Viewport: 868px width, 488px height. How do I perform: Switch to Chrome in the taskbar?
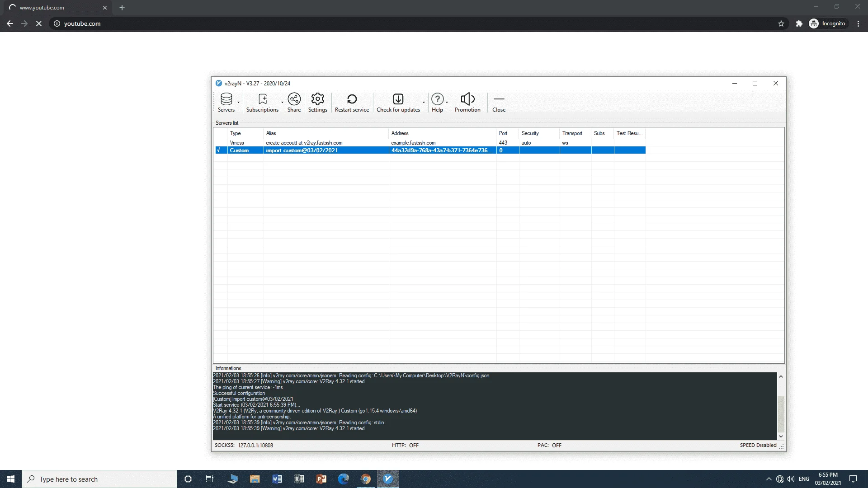click(x=366, y=479)
